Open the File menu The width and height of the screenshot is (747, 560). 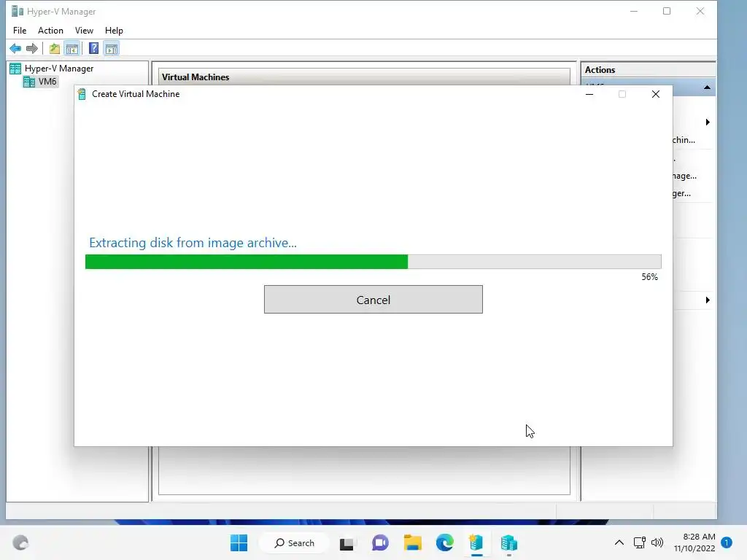(x=20, y=31)
